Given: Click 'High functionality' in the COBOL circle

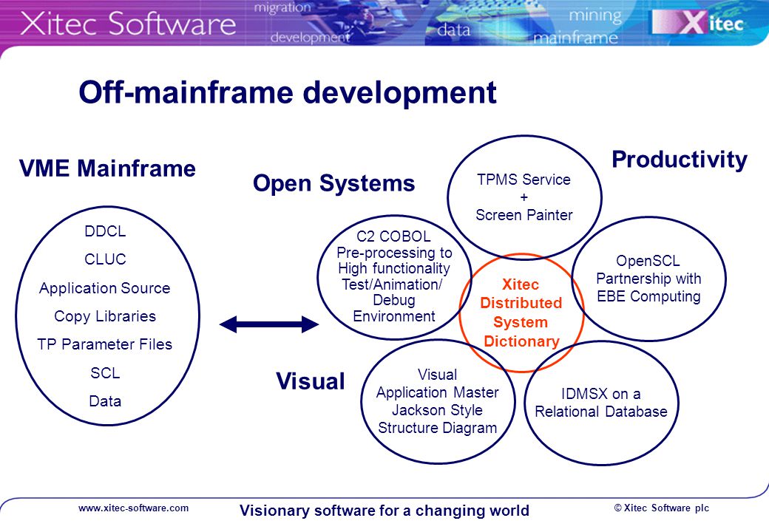Looking at the screenshot, I should click(x=394, y=268).
